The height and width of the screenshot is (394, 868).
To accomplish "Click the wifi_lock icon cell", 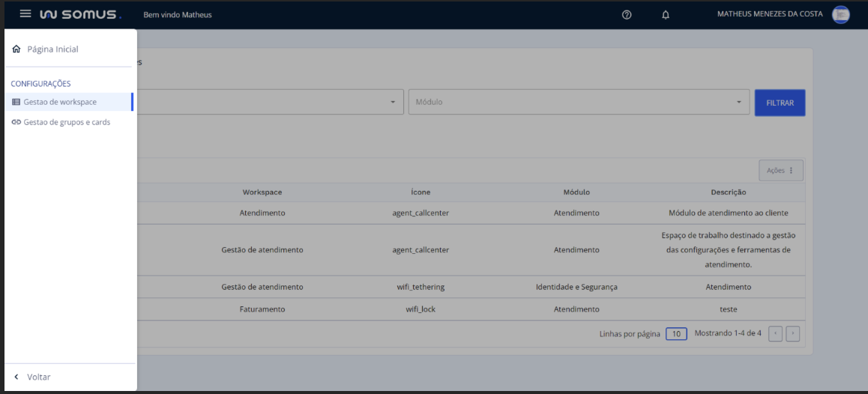I will pos(421,309).
